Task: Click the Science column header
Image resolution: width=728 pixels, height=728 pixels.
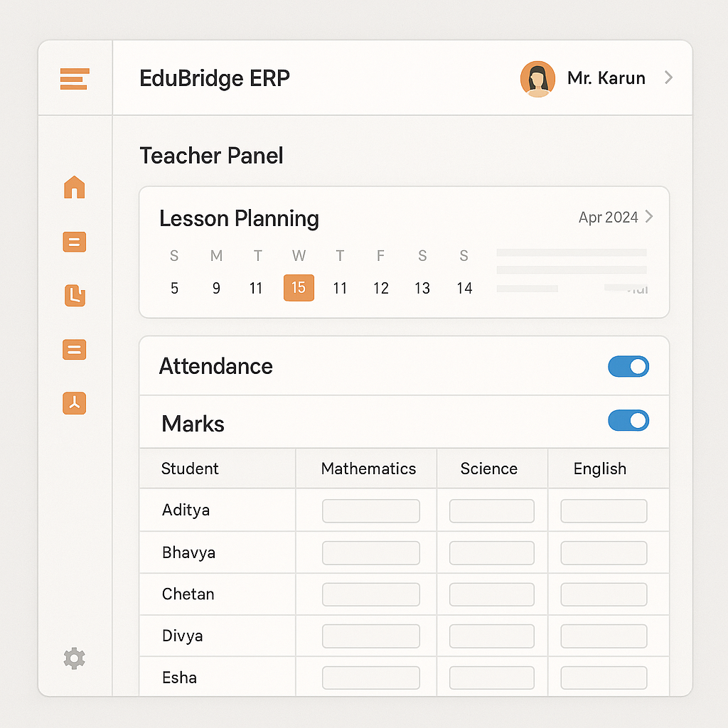Action: 489,469
